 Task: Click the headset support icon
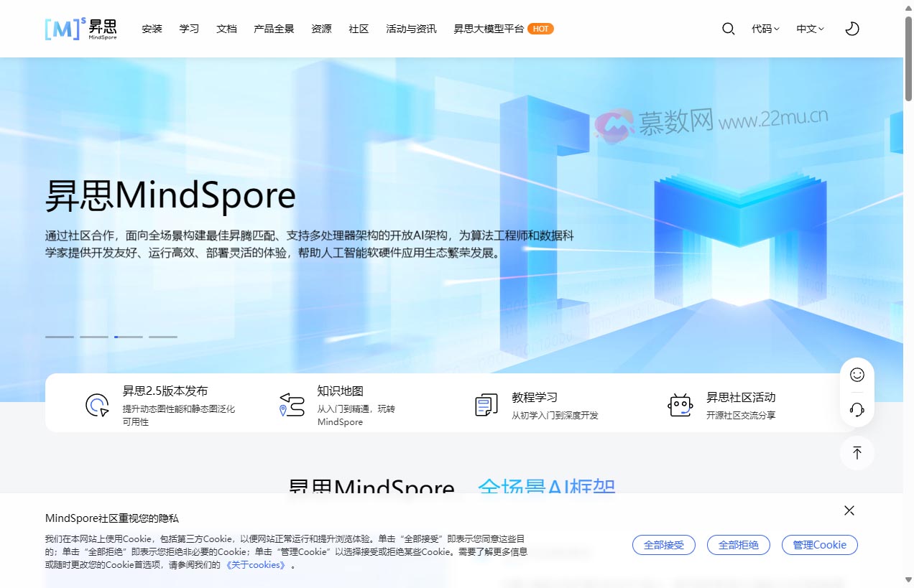point(857,410)
